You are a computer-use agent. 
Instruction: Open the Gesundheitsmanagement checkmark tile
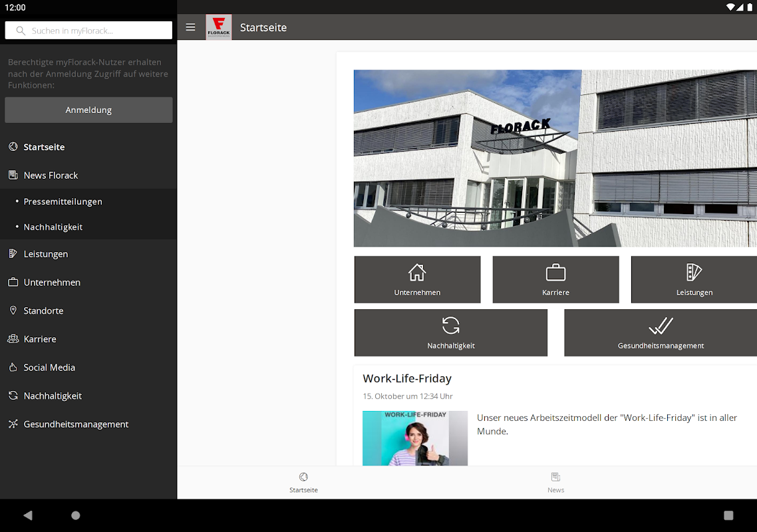tap(661, 332)
